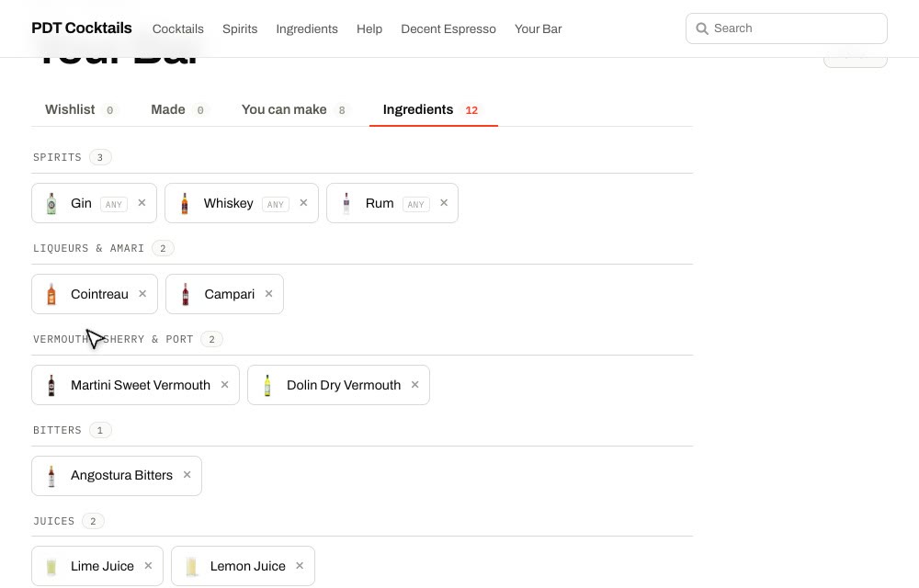Viewport: 919px width, 588px height.
Task: Click the Cointreau bottle icon
Action: click(x=51, y=294)
